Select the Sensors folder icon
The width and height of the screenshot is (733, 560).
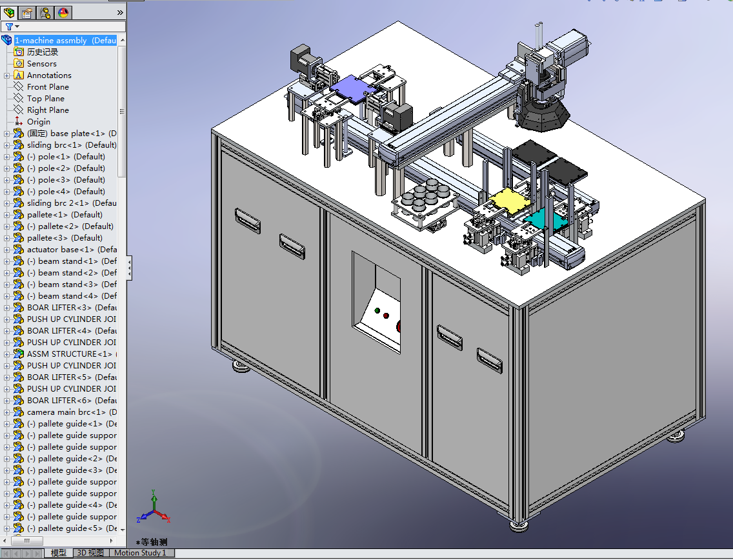point(19,64)
